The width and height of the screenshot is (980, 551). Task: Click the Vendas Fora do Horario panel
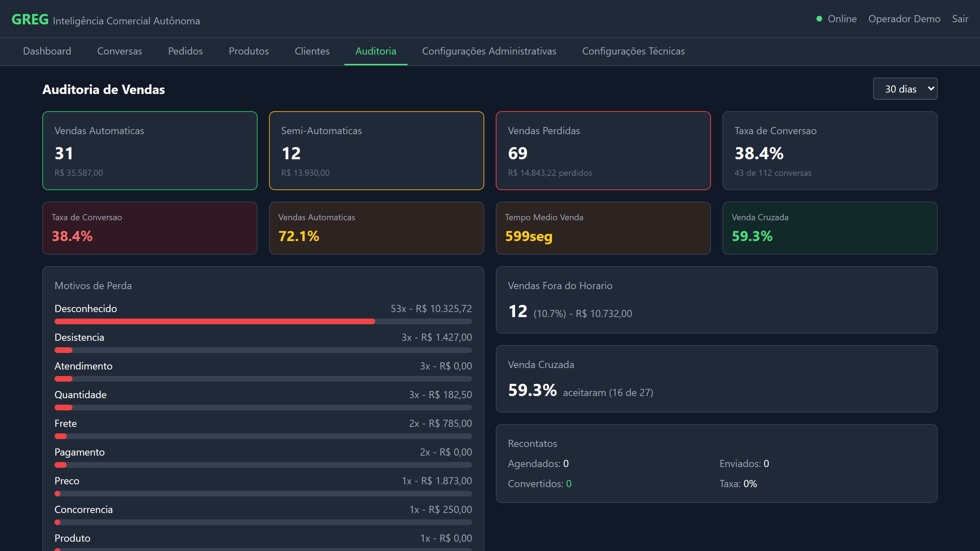(x=716, y=300)
